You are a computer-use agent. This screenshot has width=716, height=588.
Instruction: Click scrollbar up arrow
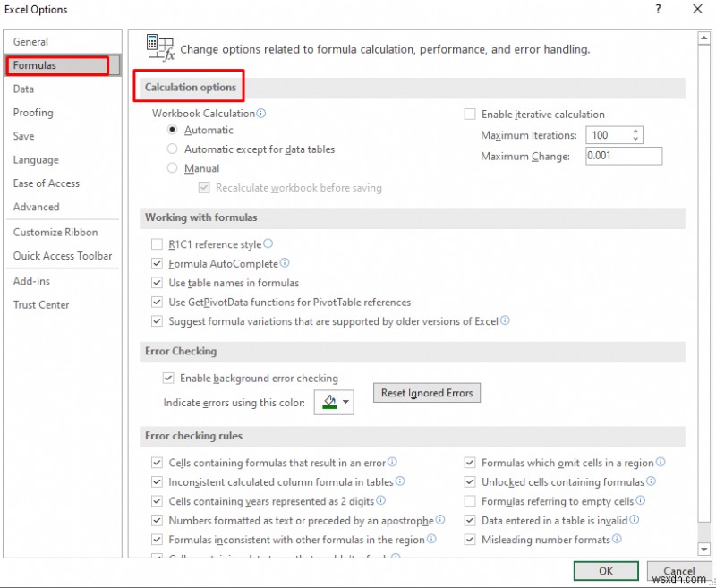click(x=703, y=38)
